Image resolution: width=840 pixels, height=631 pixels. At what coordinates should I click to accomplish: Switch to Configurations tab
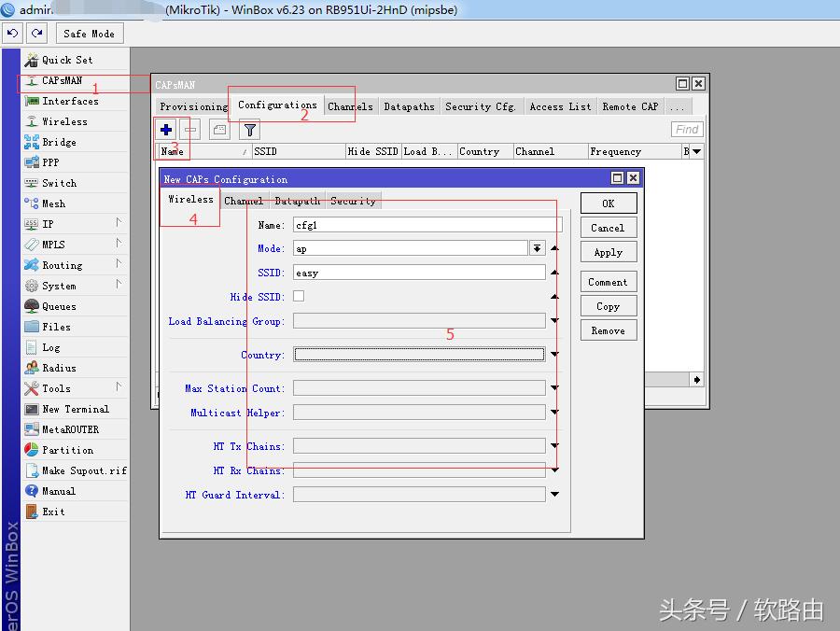277,105
